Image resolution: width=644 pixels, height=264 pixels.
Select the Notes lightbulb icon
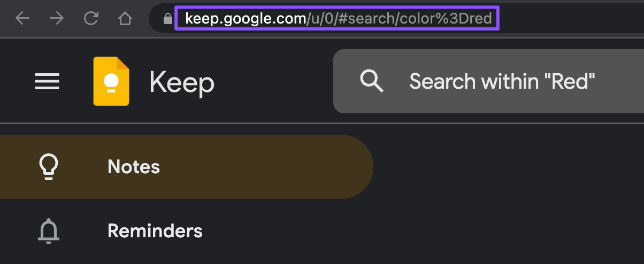[x=49, y=167]
